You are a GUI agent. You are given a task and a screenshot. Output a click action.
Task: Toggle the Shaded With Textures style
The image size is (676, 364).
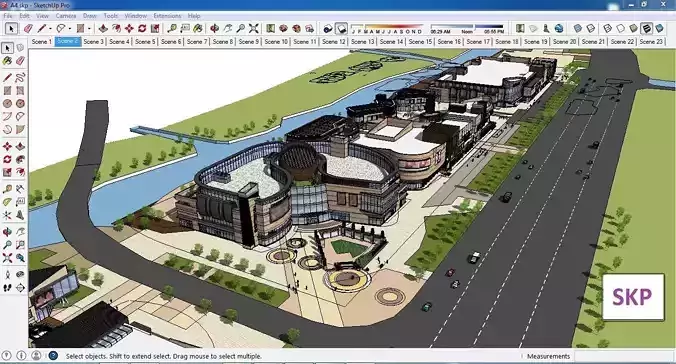pos(646,28)
